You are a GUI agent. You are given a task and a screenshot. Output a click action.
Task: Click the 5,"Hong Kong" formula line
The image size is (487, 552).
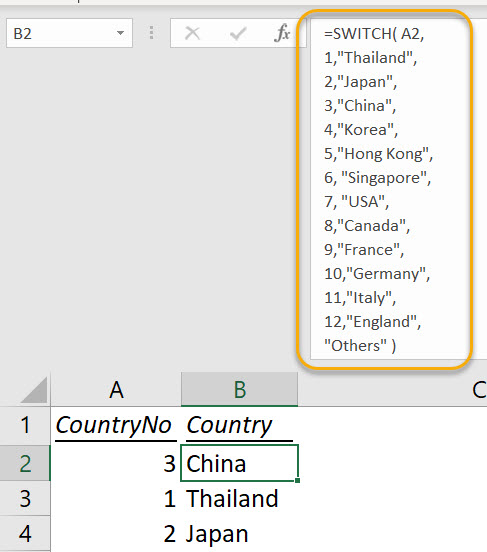(379, 154)
